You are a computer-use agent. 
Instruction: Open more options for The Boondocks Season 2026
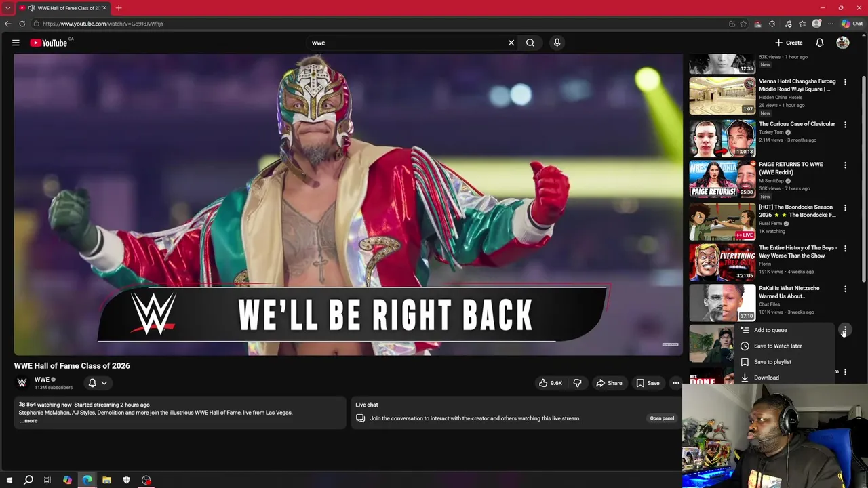845,208
